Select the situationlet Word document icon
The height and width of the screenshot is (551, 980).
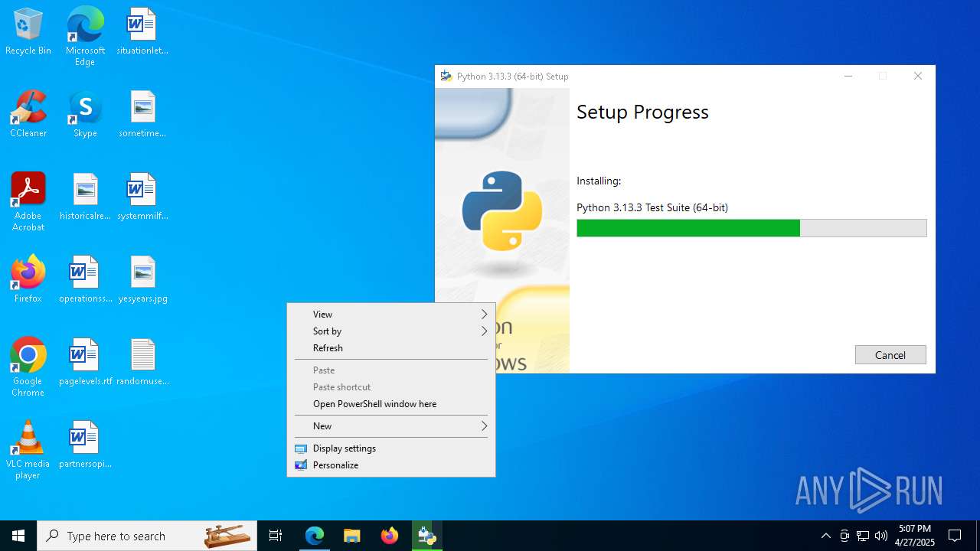point(142,32)
